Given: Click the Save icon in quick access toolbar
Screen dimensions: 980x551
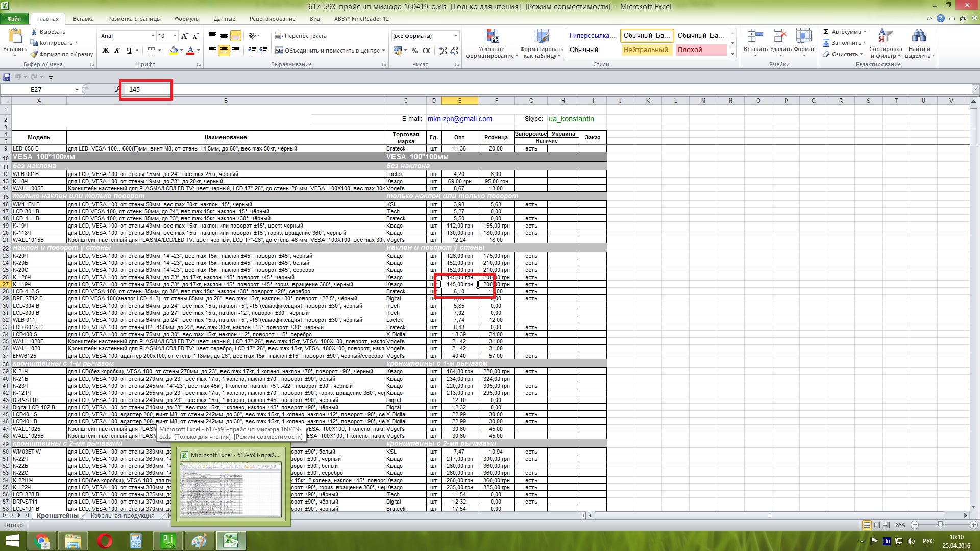Looking at the screenshot, I should (x=7, y=77).
